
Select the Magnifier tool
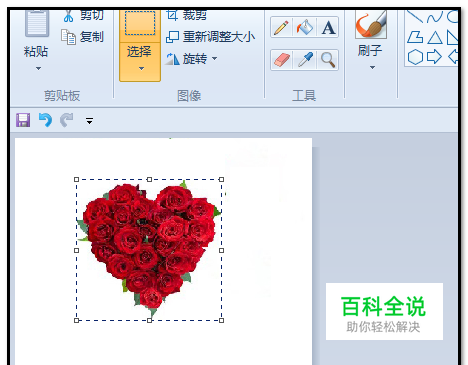[328, 60]
